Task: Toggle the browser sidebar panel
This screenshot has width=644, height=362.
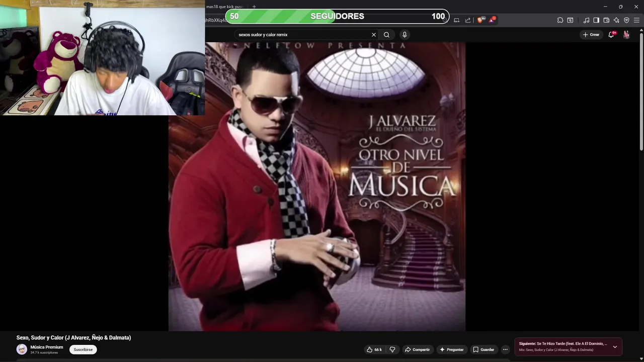Action: 596,20
